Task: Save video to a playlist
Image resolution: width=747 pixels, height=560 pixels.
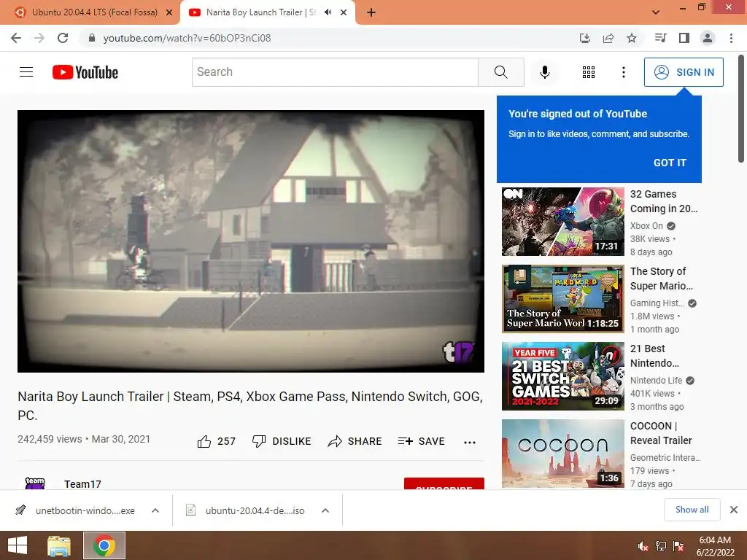Action: click(421, 441)
